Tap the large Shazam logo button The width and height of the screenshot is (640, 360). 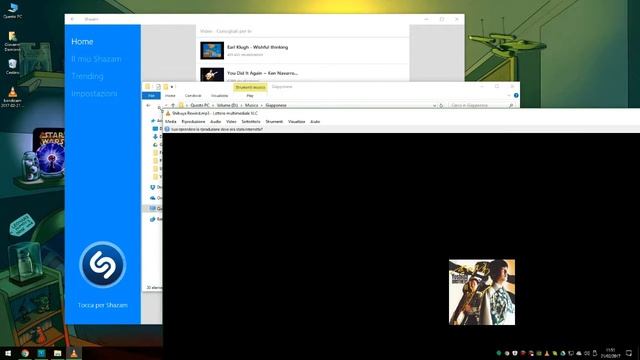[x=102, y=264]
